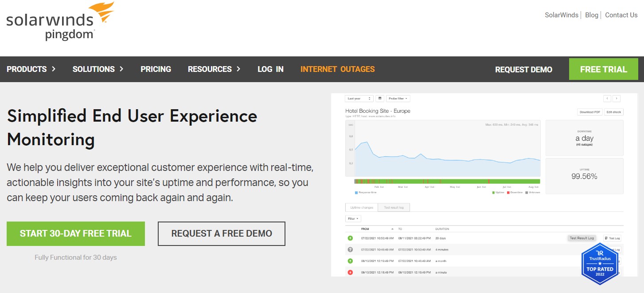Screen dimensions: 644x293
Task: Click the Unknown gray legend label
Action: [534, 193]
